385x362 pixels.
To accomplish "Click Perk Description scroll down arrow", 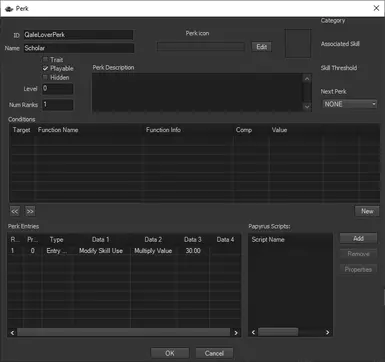I will pos(307,107).
